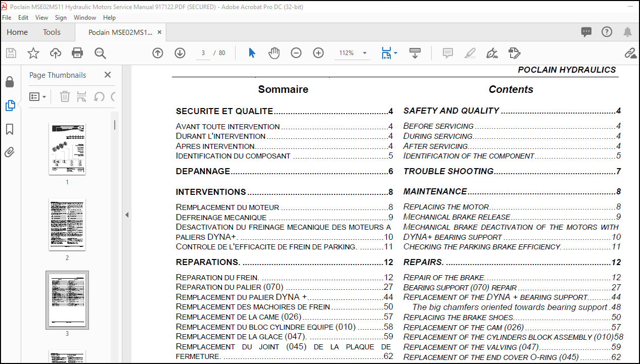Viewport: 640px width, 364px height.
Task: Click Remplacement du moteur entry
Action: (x=284, y=207)
